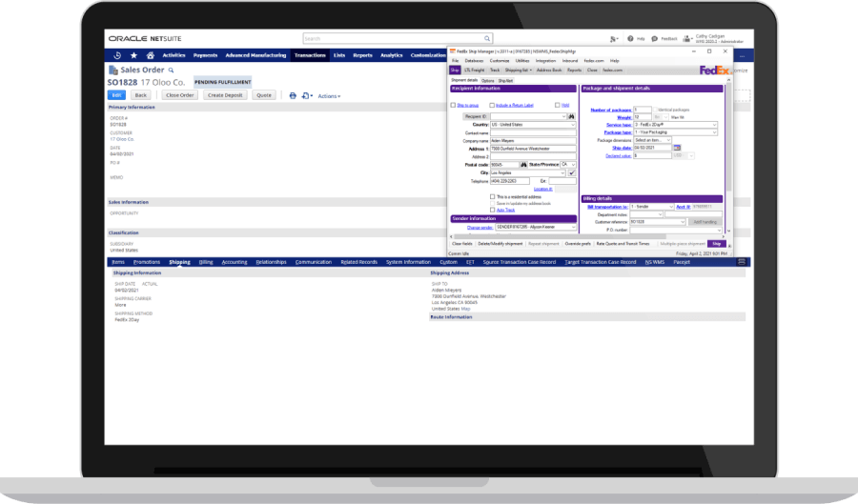Open the Map link in shipping address
This screenshot has width=858, height=504.
(x=465, y=309)
